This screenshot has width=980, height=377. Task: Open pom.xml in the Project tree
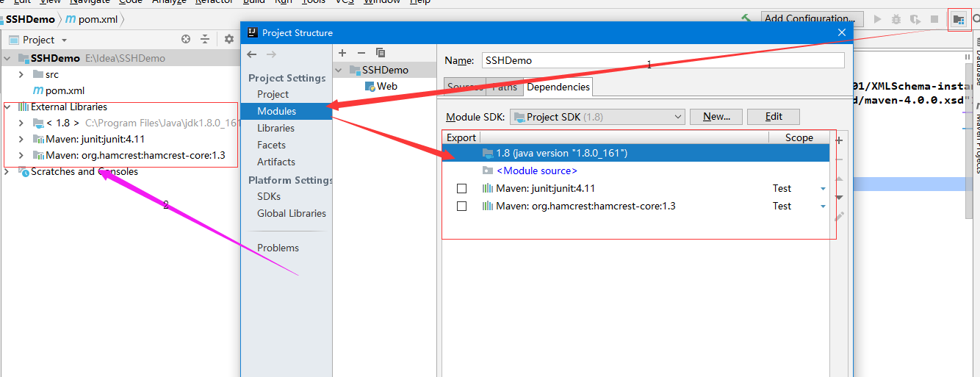coord(65,90)
